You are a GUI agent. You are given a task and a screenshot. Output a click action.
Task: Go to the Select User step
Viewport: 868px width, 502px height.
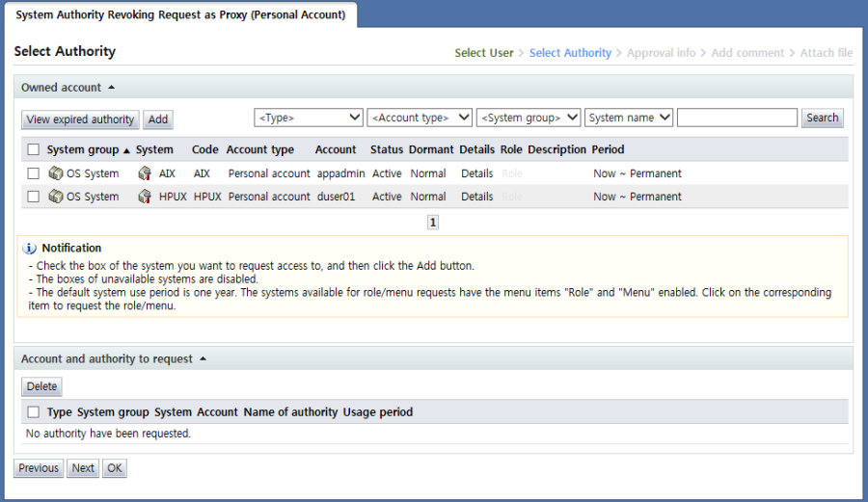[484, 53]
